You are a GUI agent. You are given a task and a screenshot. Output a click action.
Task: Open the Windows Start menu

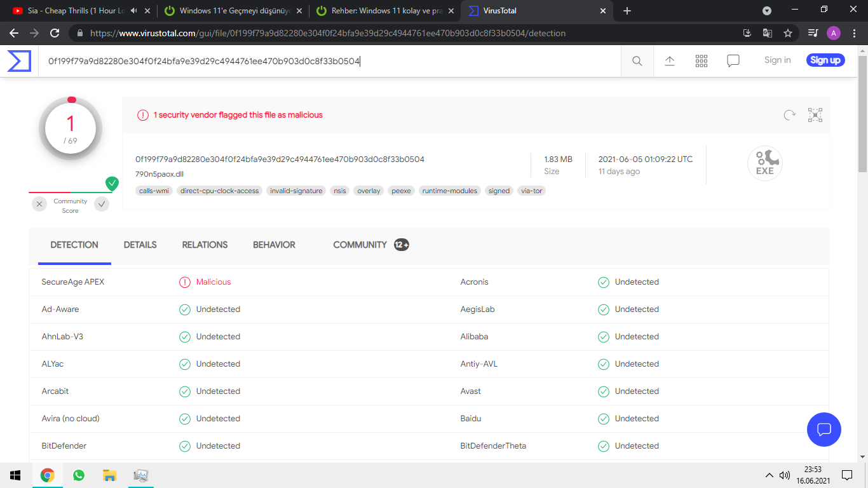coord(15,475)
